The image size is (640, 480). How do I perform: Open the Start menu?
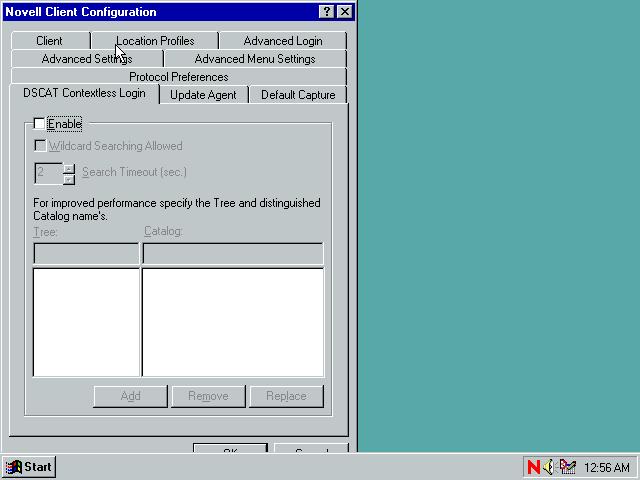pos(29,467)
